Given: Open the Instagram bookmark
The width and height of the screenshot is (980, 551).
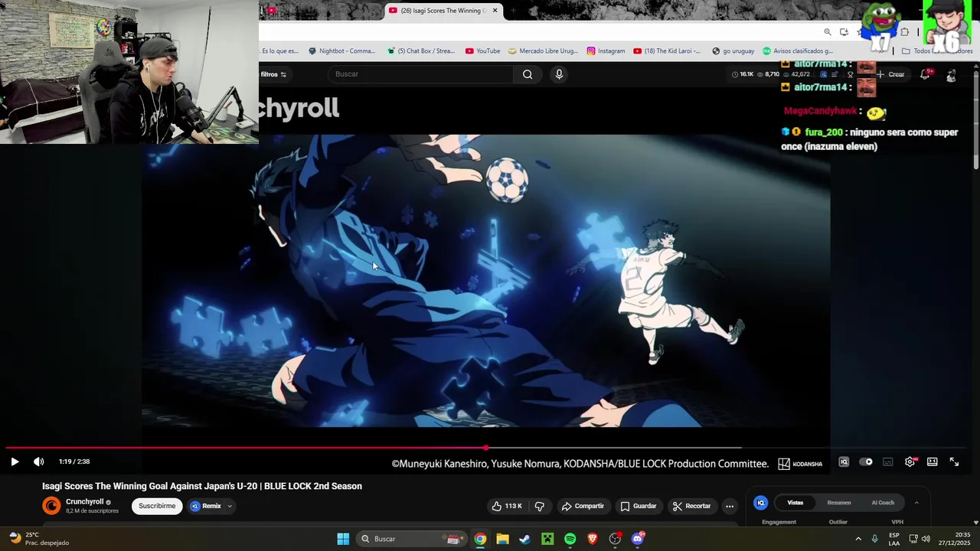Looking at the screenshot, I should coord(606,51).
